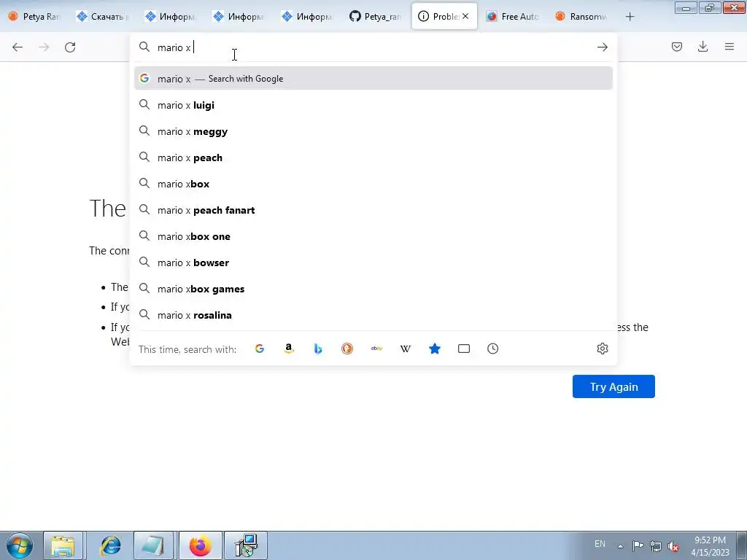Switch to the Ransomw tab
The width and height of the screenshot is (747, 560).
click(582, 17)
